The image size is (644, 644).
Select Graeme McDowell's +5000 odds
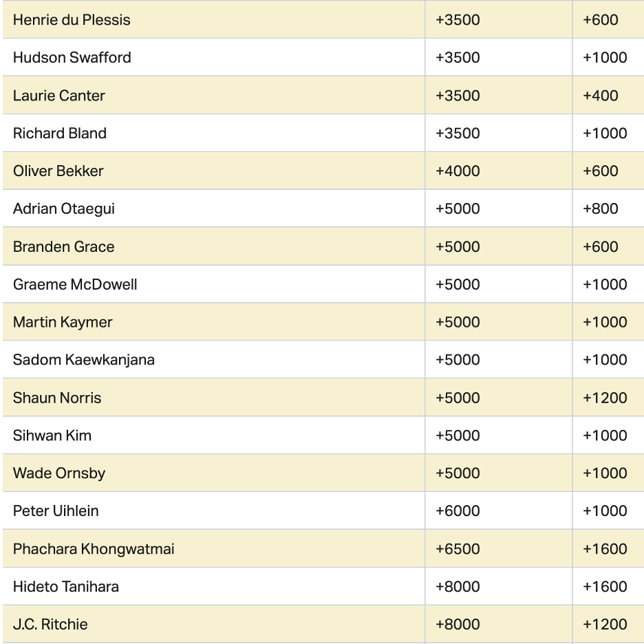458,284
